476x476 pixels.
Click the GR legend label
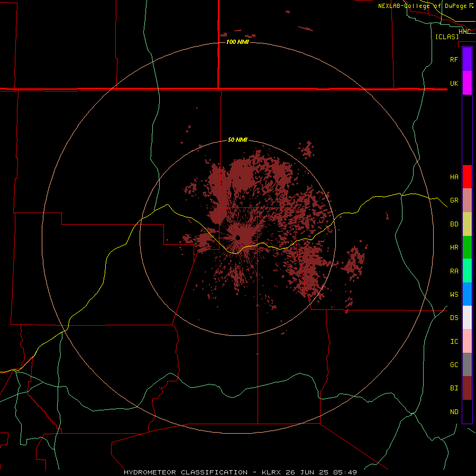pos(454,200)
